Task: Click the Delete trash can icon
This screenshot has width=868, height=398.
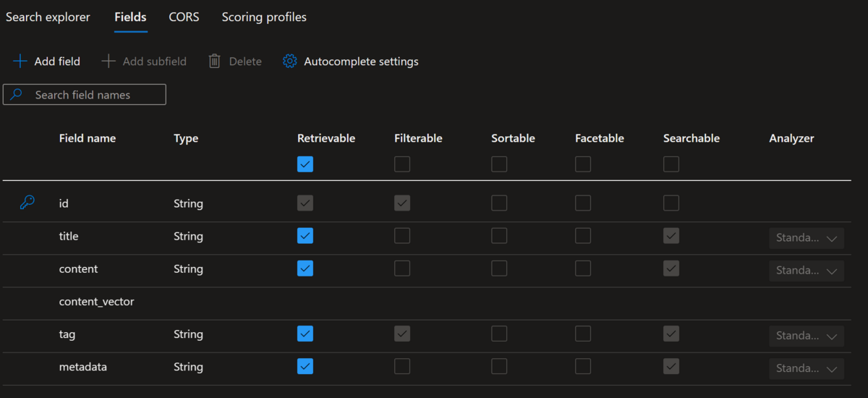Action: [214, 62]
